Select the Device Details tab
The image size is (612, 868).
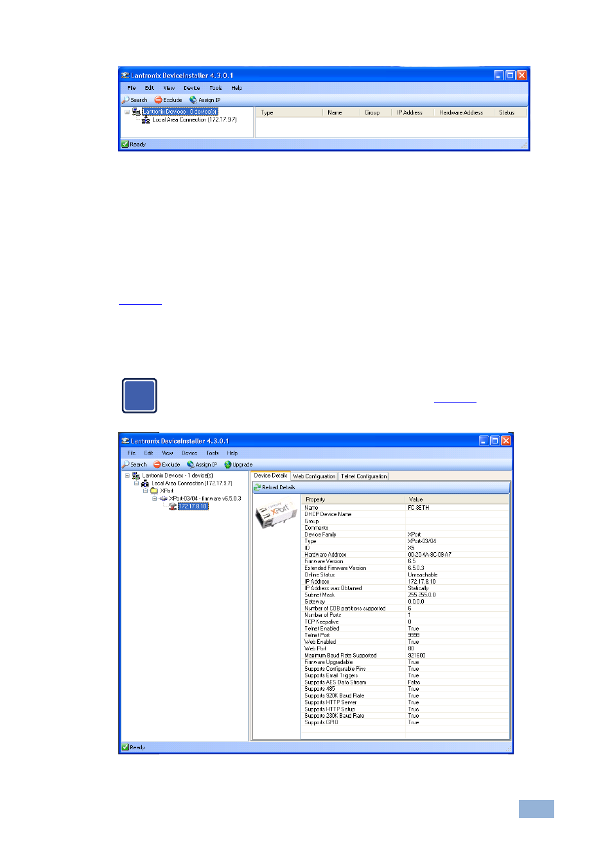click(270, 476)
